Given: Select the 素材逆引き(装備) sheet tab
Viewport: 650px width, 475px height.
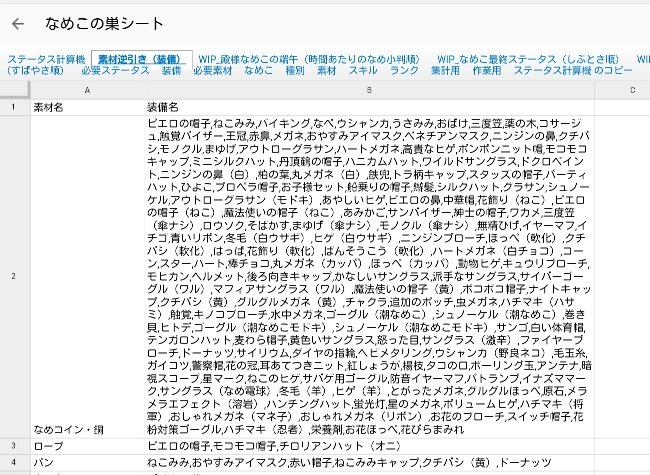Looking at the screenshot, I should click(141, 59).
